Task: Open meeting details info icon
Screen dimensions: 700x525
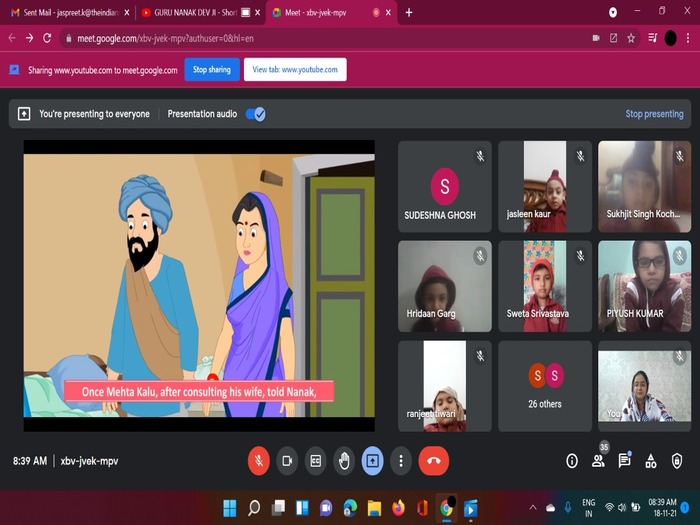Action: pos(572,461)
